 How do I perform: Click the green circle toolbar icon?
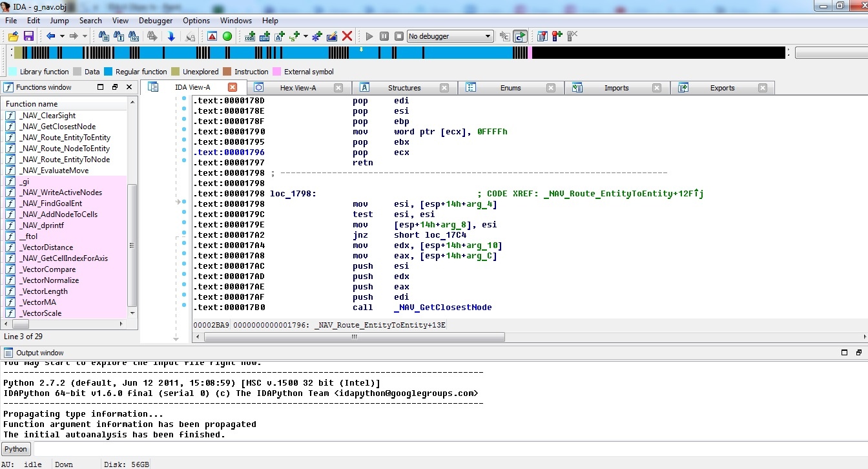coord(227,36)
